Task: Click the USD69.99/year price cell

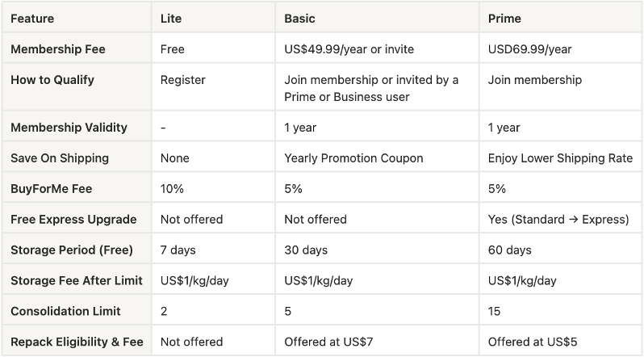Action: click(x=529, y=49)
